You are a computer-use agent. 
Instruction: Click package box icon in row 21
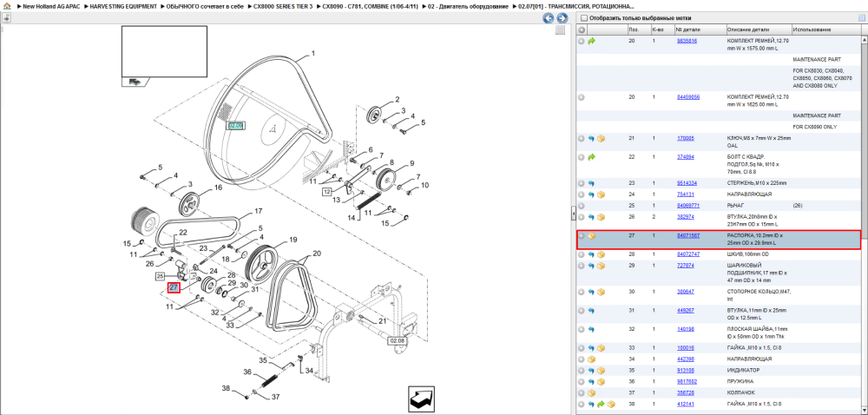pyautogui.click(x=601, y=138)
